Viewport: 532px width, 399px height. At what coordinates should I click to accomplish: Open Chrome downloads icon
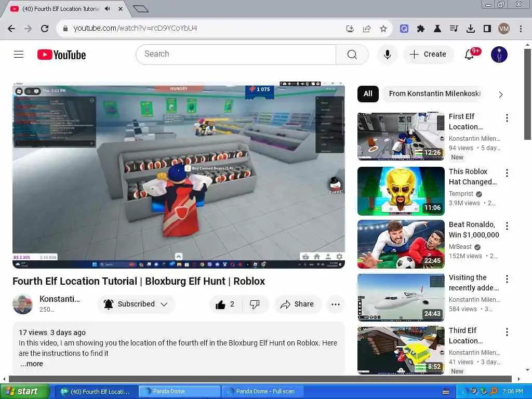[471, 29]
